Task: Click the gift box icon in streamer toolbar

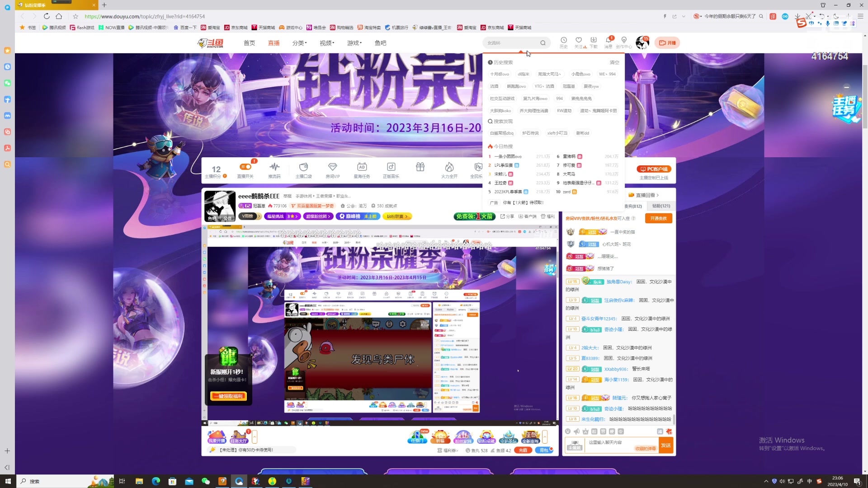Action: 420,167
